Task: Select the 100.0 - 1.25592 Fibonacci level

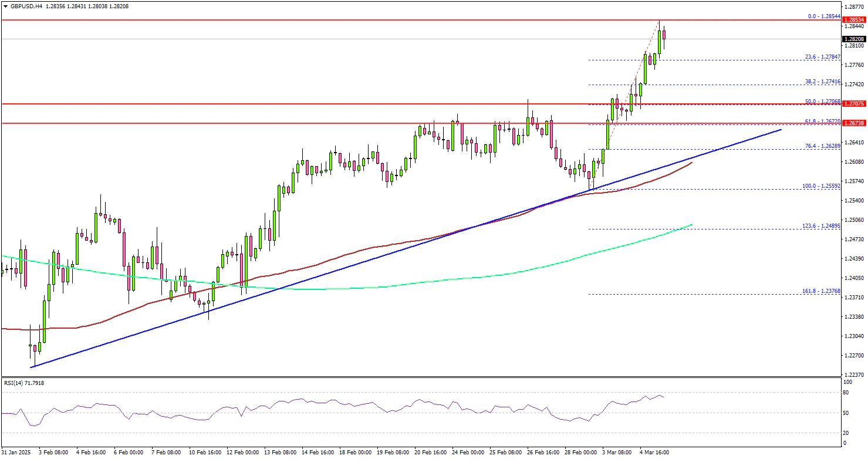Action: (x=822, y=186)
